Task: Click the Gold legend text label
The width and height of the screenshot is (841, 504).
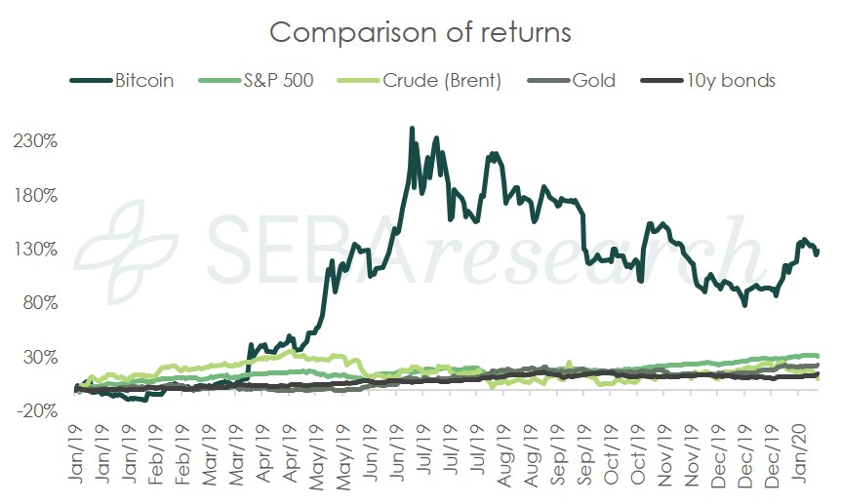Action: [x=594, y=81]
